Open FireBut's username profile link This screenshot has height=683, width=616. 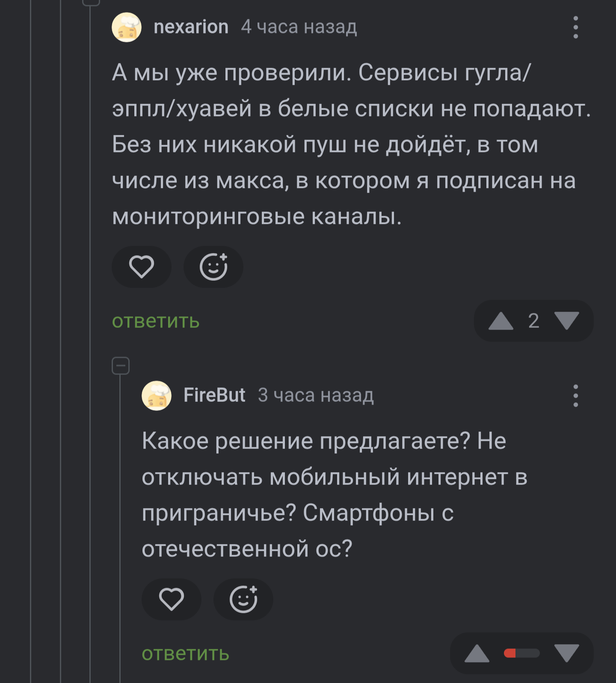[x=214, y=395]
